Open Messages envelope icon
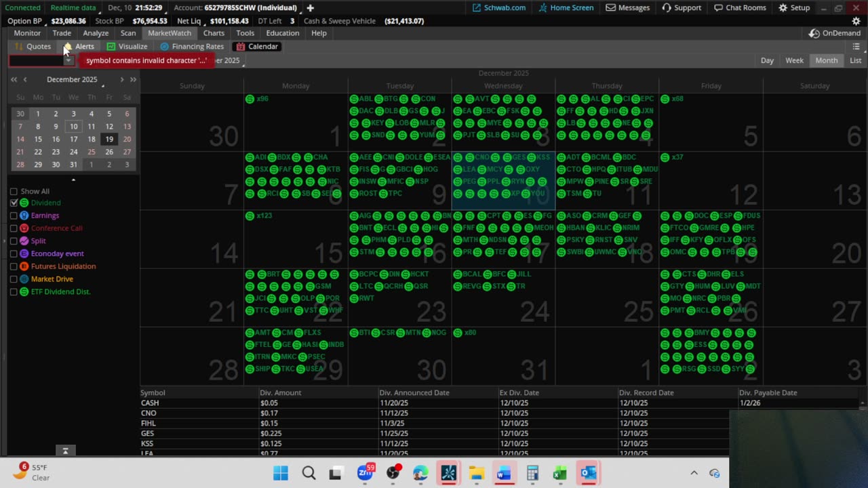Viewport: 868px width, 488px height. [611, 7]
